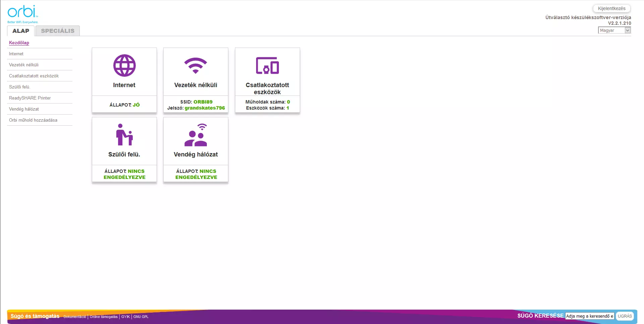Open the GYIK footer link
644x324 pixels.
[x=125, y=317]
